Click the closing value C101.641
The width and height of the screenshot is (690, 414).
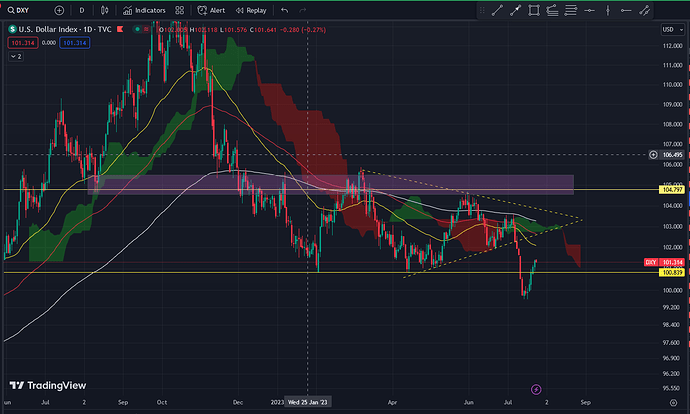[263, 30]
